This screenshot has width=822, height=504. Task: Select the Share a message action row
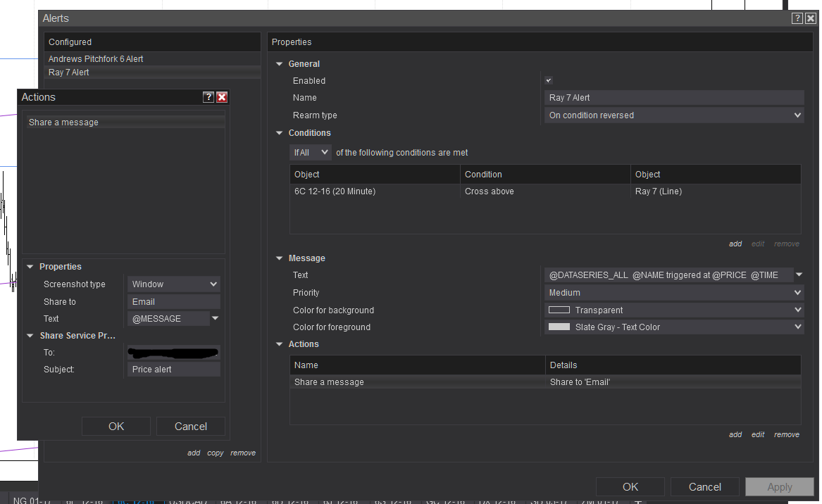(545, 382)
